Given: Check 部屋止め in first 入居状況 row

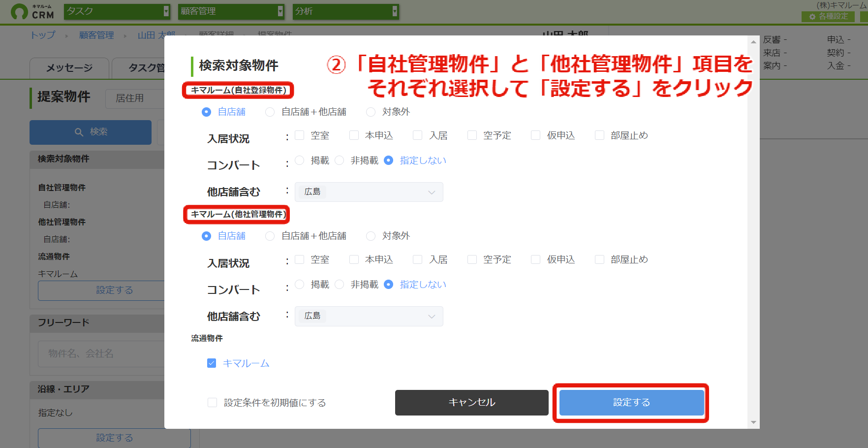Looking at the screenshot, I should (x=599, y=135).
